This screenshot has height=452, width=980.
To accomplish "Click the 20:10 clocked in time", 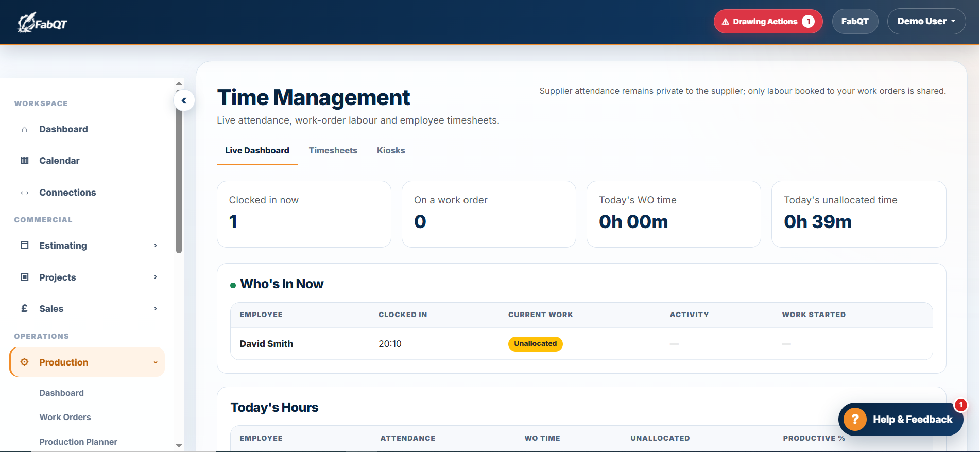I will (x=390, y=344).
